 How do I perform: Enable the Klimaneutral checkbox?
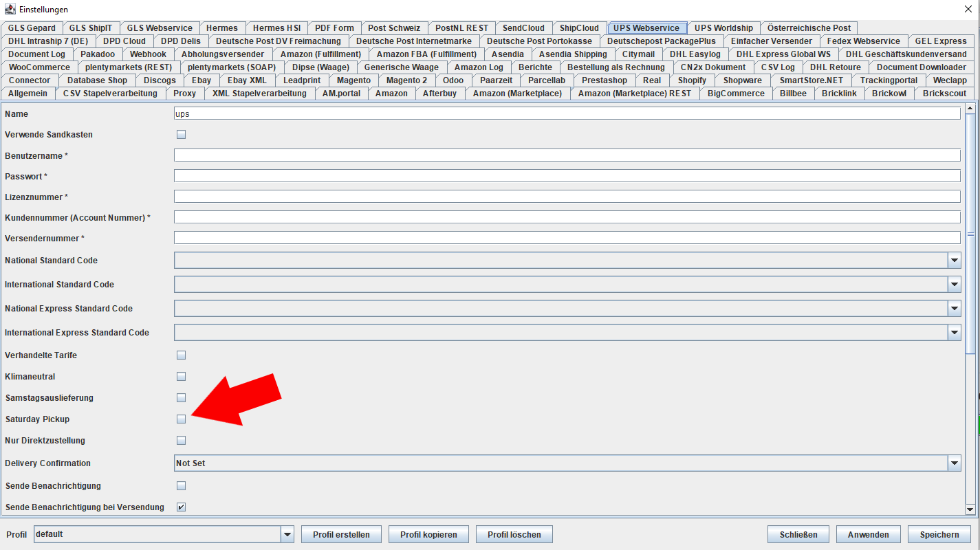[182, 377]
